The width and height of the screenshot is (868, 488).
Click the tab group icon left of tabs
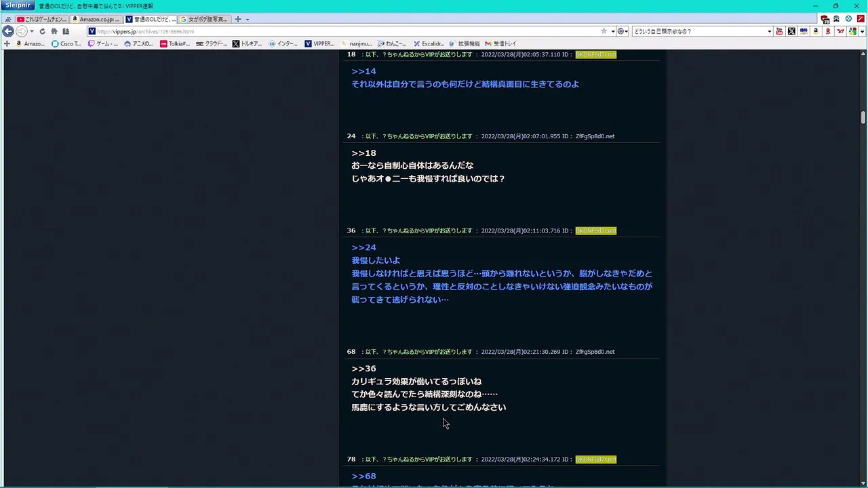(8, 20)
